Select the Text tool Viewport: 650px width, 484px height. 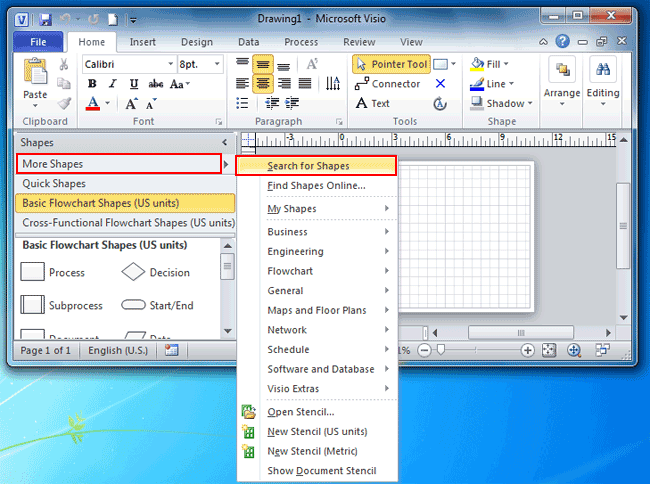[372, 103]
